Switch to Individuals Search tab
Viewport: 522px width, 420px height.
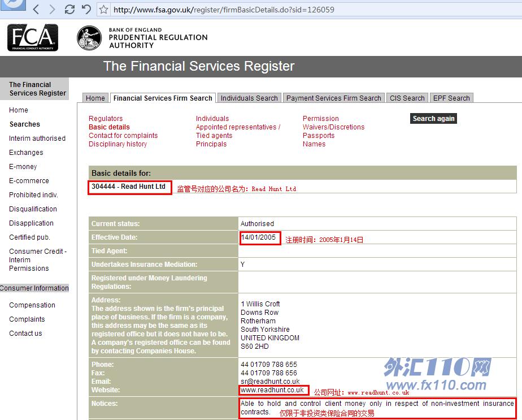click(249, 98)
